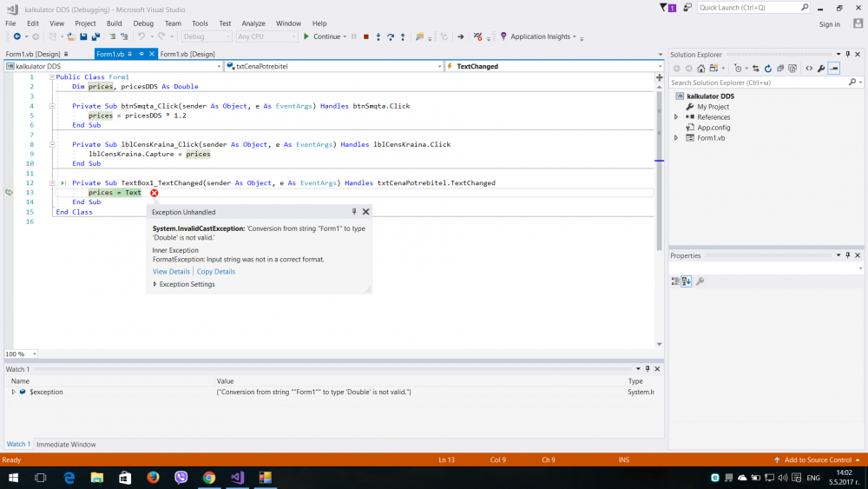Viewport: 868px width, 489px height.
Task: Click the Step Into debug icon
Action: pos(378,36)
